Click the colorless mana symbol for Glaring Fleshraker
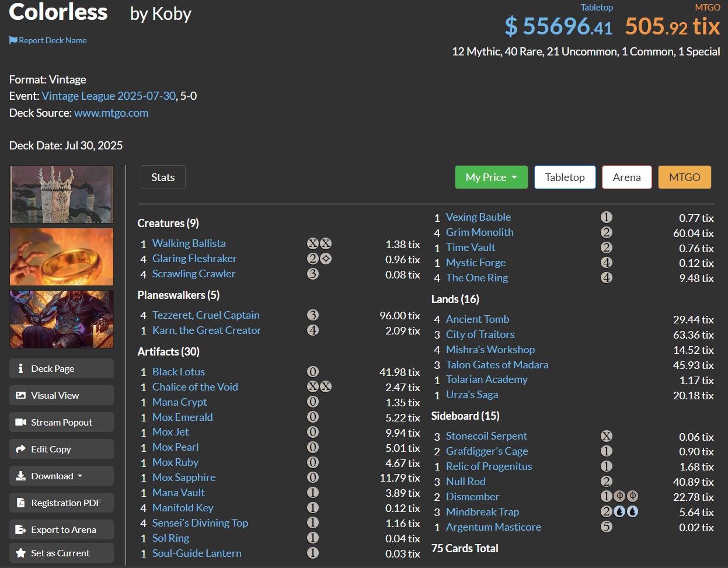The height and width of the screenshot is (568, 728). click(326, 259)
